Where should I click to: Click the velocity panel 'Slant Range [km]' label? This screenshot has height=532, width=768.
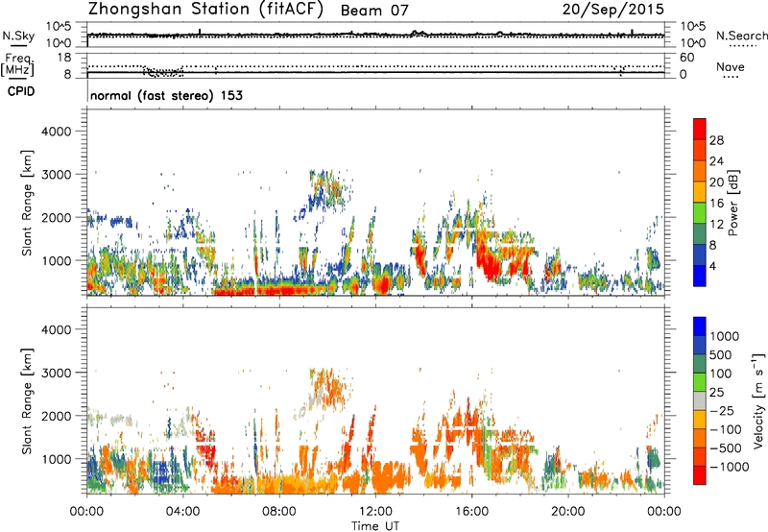(27, 400)
